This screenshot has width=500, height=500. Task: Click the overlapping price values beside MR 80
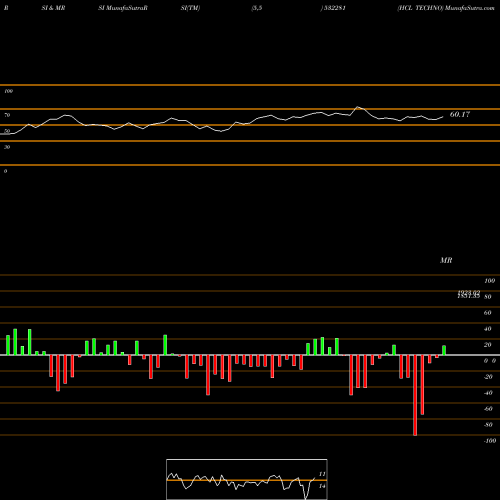(469, 294)
